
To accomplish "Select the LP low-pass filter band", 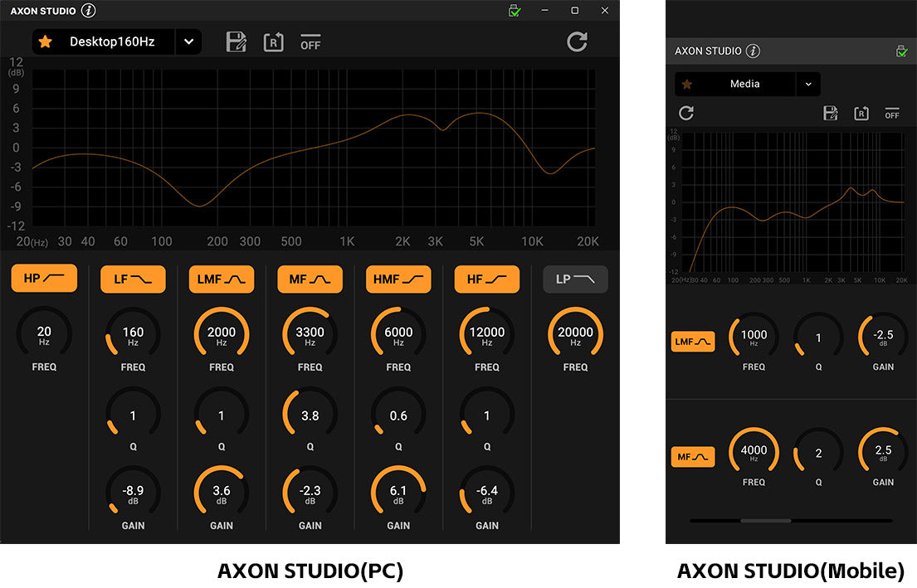I will pyautogui.click(x=575, y=279).
